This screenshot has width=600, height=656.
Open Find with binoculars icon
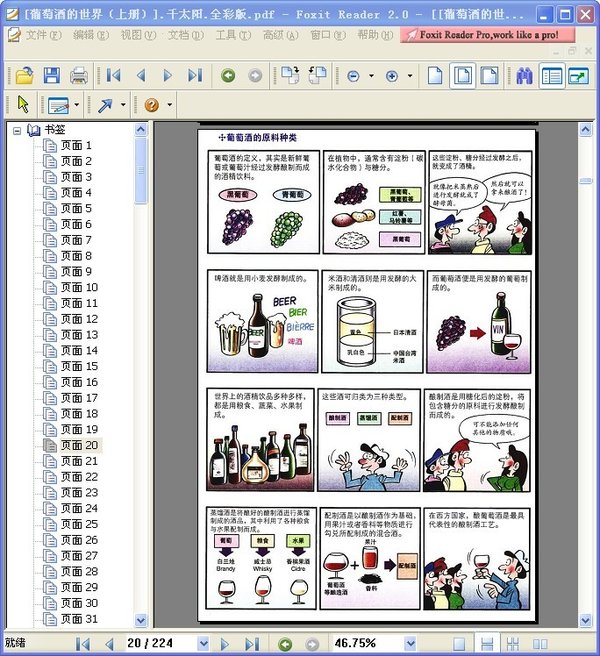click(524, 76)
